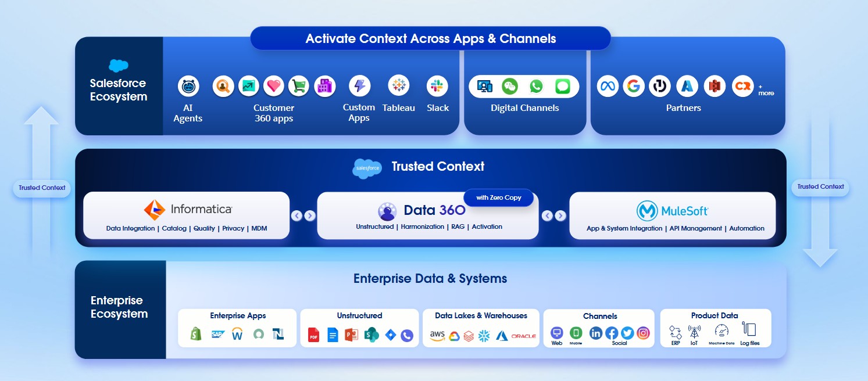This screenshot has width=868, height=381.
Task: Select the Slack icon
Action: (438, 87)
